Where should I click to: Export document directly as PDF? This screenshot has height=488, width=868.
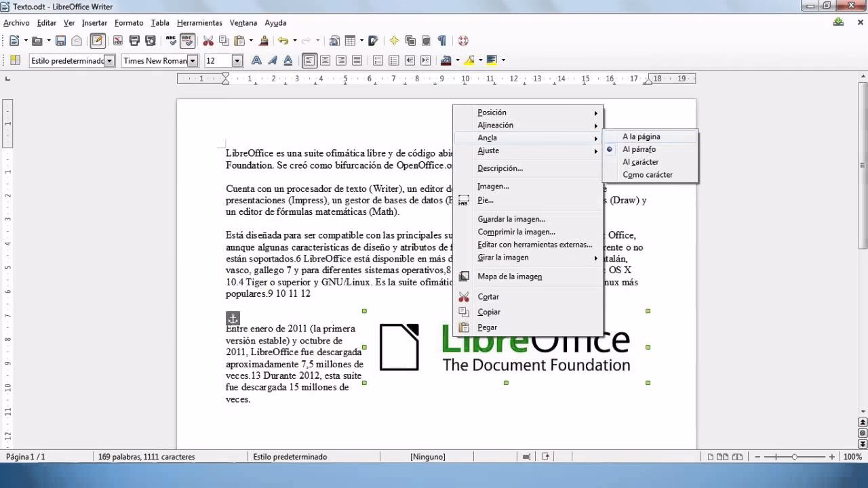click(x=117, y=40)
